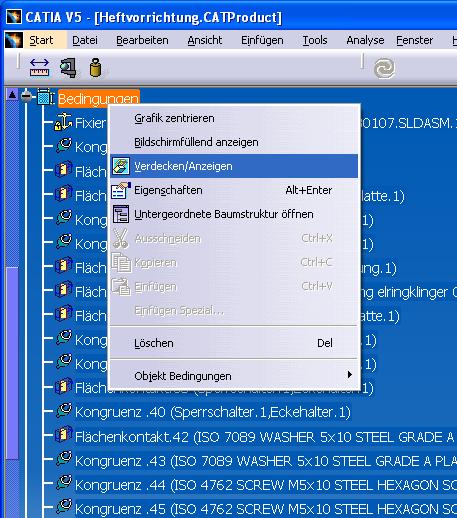Click the Measure Item toolbar icon
457x518 pixels.
click(68, 68)
